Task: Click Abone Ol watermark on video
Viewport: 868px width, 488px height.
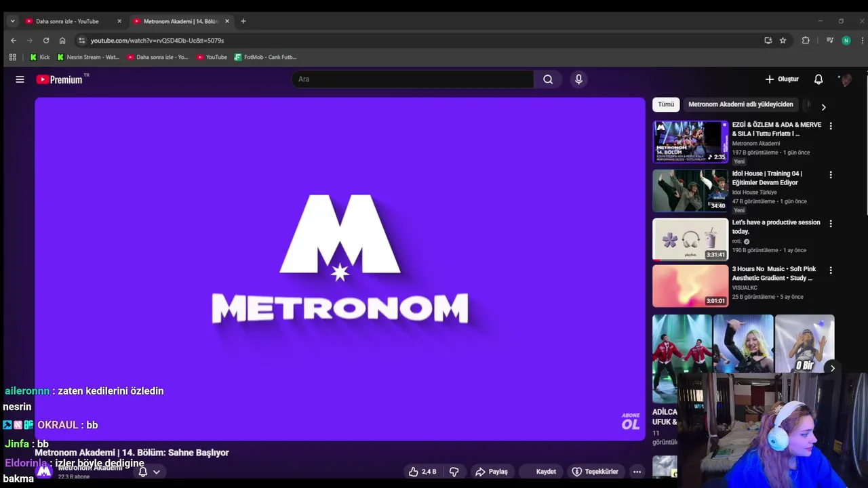Action: pyautogui.click(x=631, y=421)
